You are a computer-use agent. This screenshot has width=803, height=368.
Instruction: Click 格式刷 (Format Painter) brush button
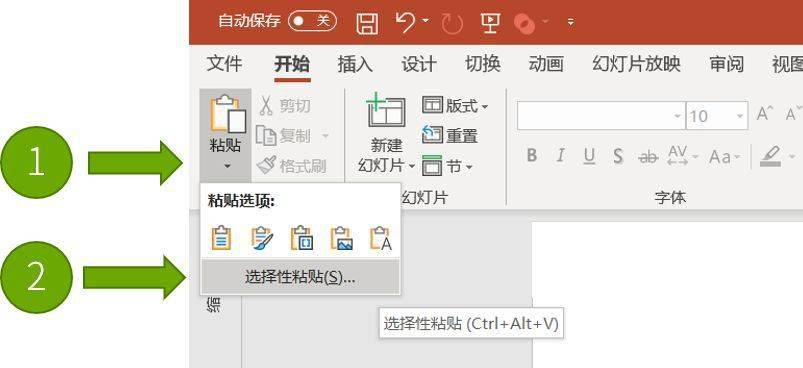tap(291, 166)
